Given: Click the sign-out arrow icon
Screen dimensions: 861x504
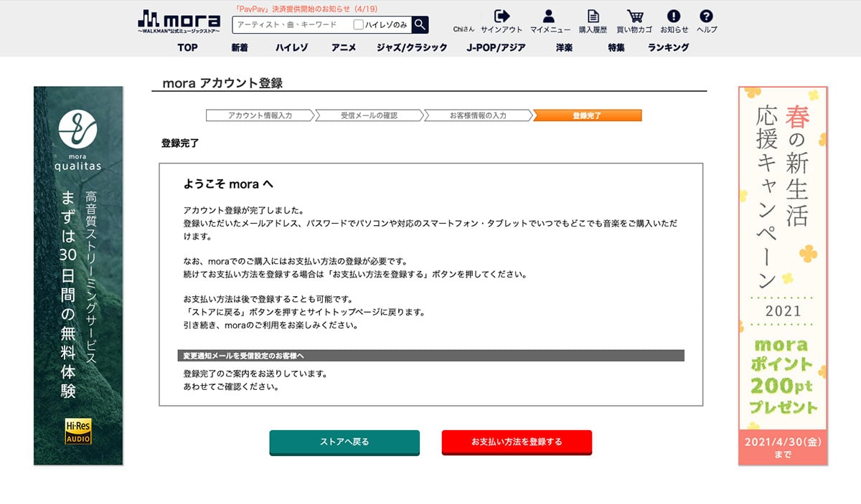Looking at the screenshot, I should (x=502, y=16).
